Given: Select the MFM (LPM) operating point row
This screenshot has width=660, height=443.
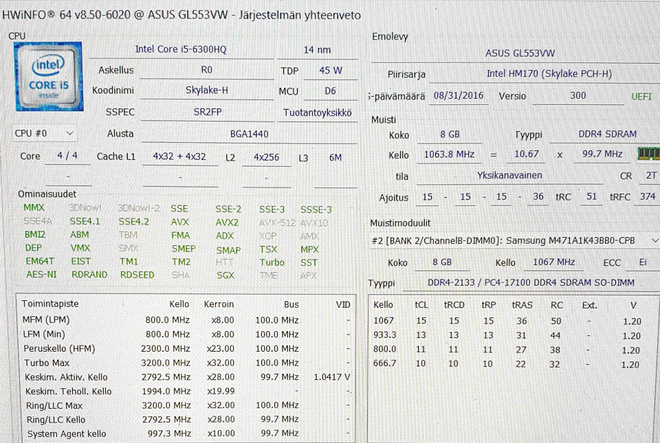Looking at the screenshot, I should coord(186,320).
